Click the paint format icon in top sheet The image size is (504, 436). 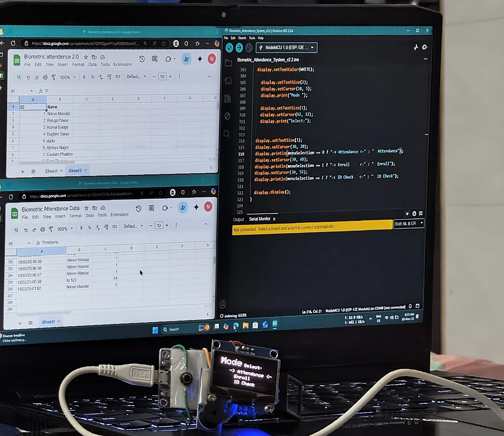[x=54, y=77]
